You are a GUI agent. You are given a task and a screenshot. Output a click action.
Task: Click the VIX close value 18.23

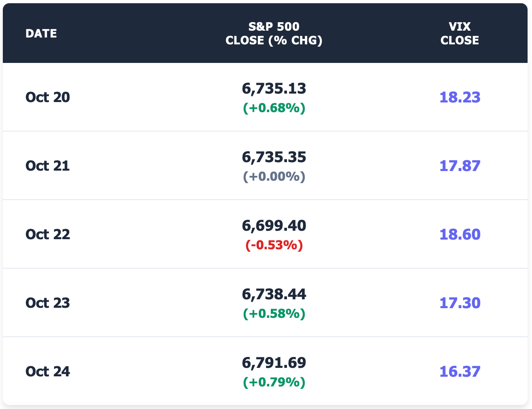[460, 97]
